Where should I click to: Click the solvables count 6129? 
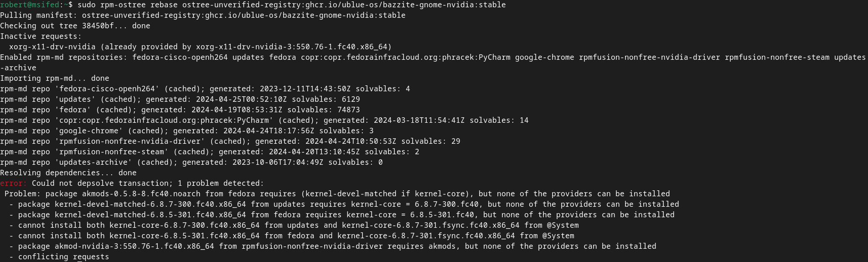(x=351, y=100)
